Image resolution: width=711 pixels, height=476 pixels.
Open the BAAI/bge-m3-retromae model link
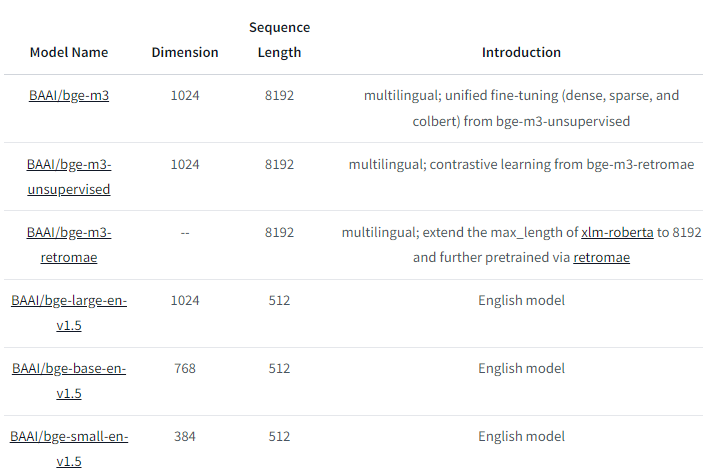pyautogui.click(x=69, y=245)
